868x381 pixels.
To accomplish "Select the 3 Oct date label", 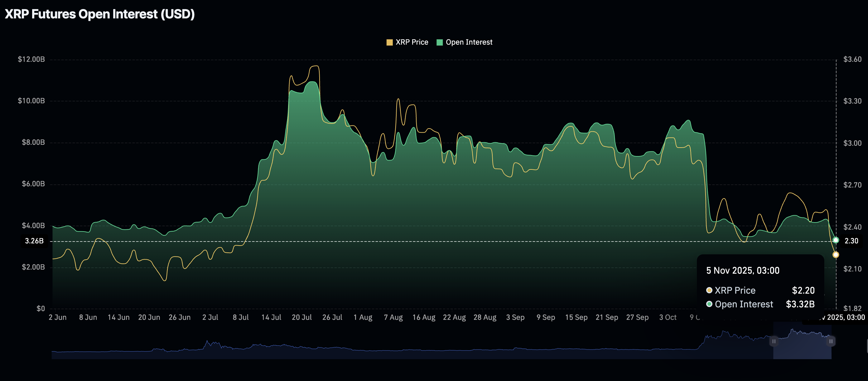I will pyautogui.click(x=668, y=317).
